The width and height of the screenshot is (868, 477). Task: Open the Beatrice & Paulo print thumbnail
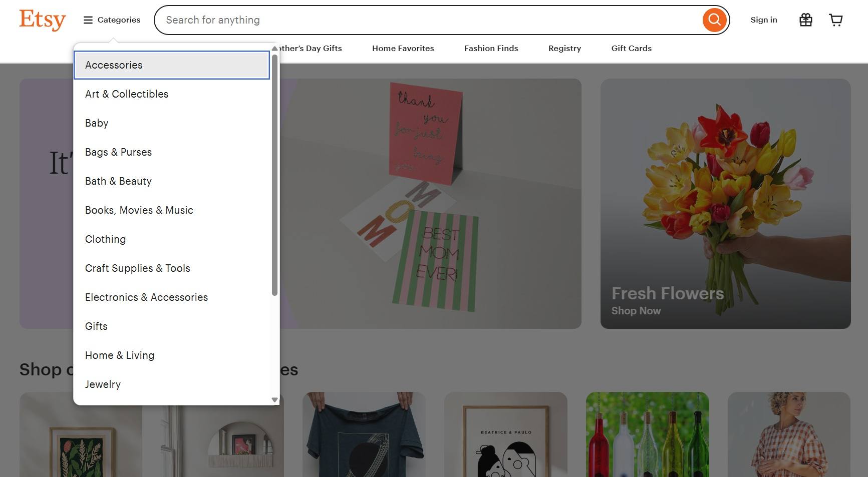tap(506, 434)
